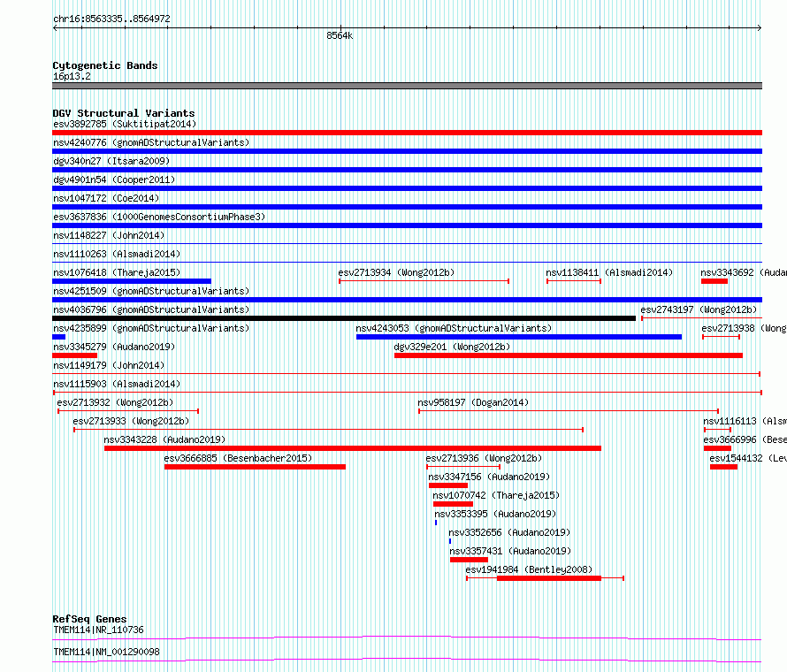Open esv2713932 (Wong2012b) variant

[x=115, y=402]
